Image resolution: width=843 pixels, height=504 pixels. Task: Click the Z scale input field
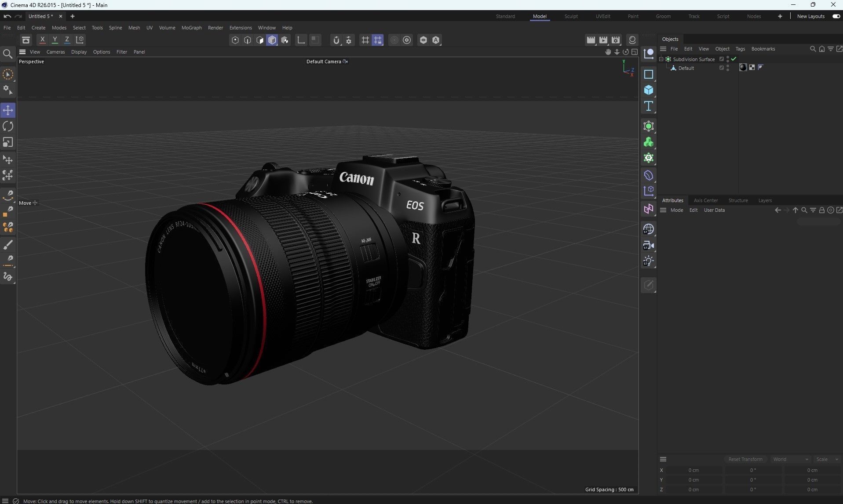pos(812,489)
